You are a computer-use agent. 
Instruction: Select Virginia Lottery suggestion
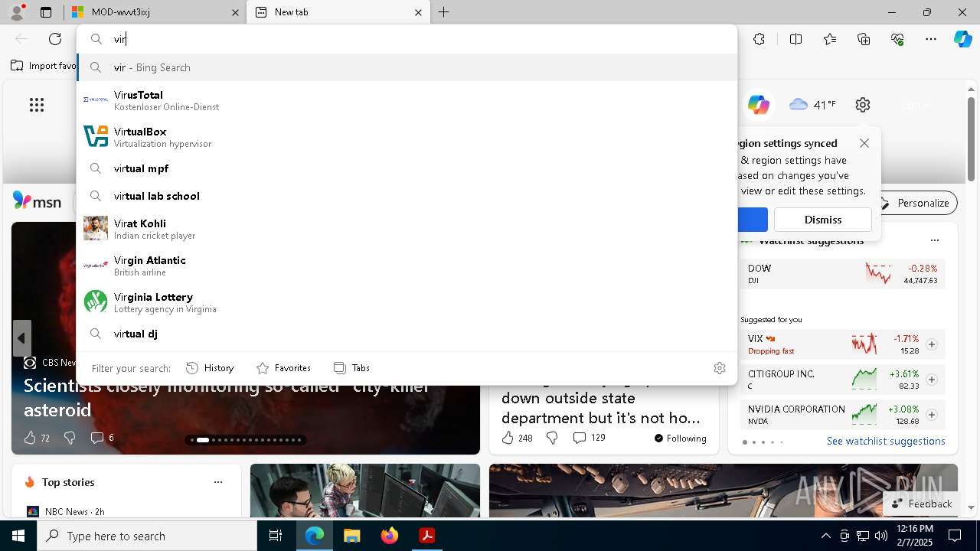point(407,302)
